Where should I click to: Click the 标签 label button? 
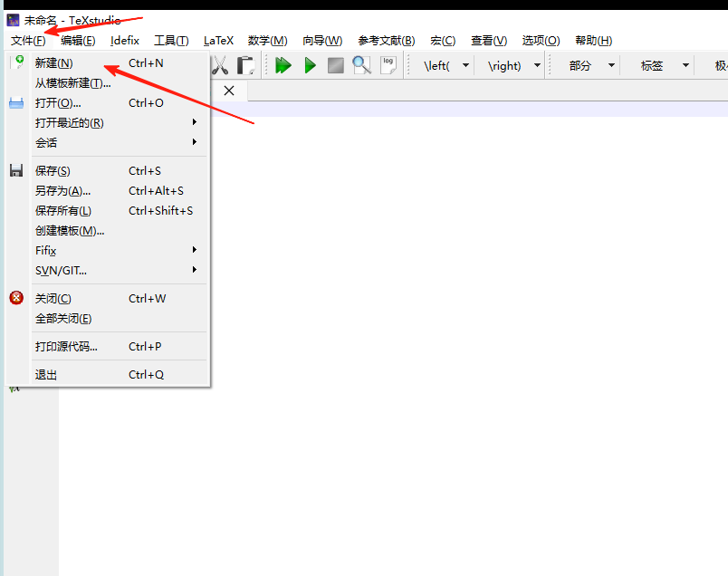651,66
